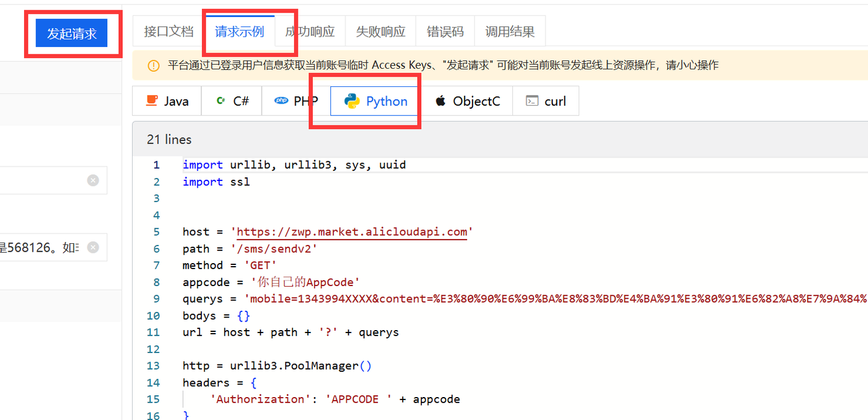Viewport: 868px width, 420px height.
Task: Open the 请求示例 tab
Action: click(239, 31)
